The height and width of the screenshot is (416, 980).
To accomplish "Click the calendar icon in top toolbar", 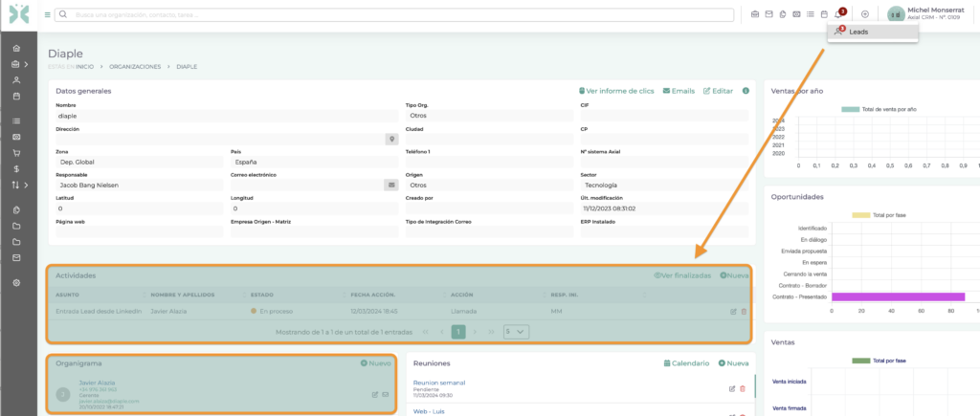I will (x=824, y=14).
